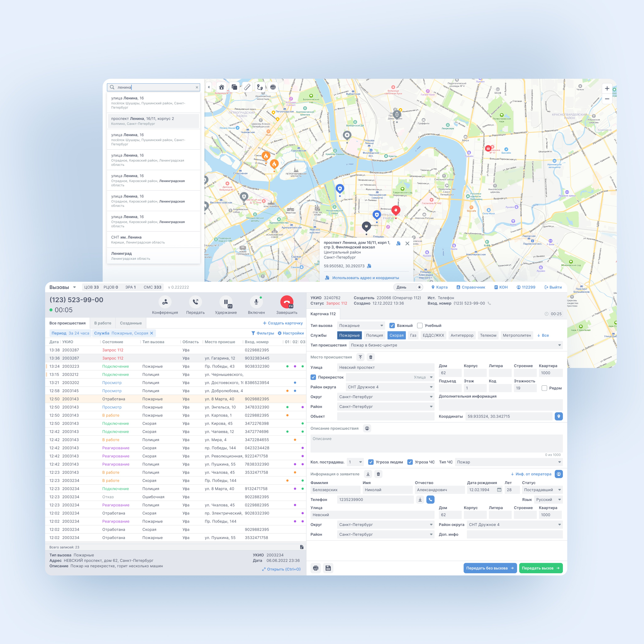The height and width of the screenshot is (644, 644).
Task: Zoom out on the map with the minus button
Action: click(607, 99)
